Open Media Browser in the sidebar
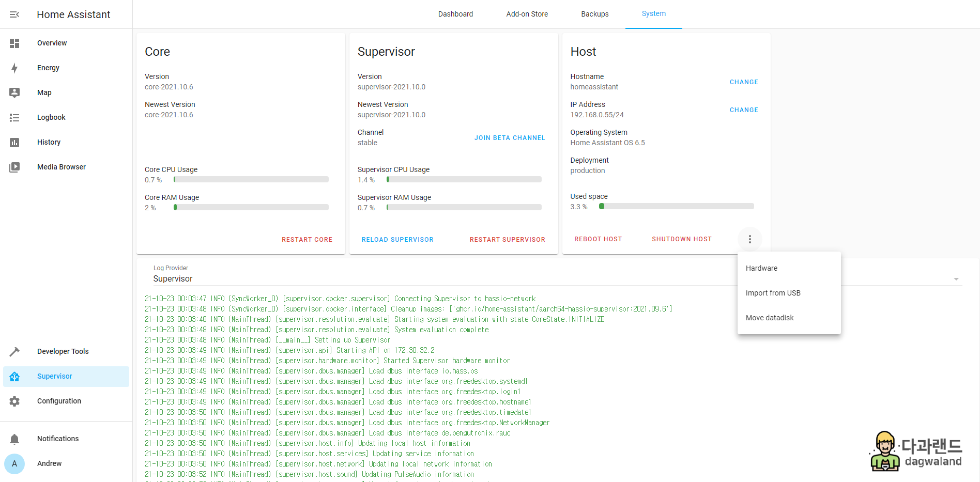This screenshot has height=482, width=980. (x=66, y=167)
